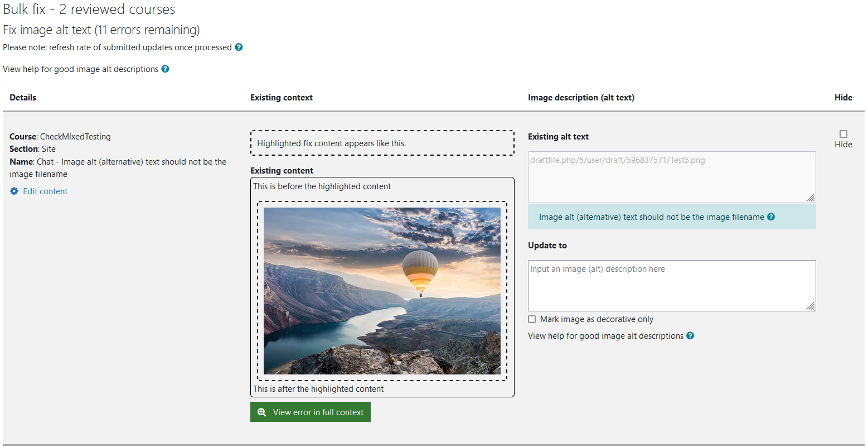868x447 pixels.
Task: Click help icon in filename error message
Action: (771, 217)
